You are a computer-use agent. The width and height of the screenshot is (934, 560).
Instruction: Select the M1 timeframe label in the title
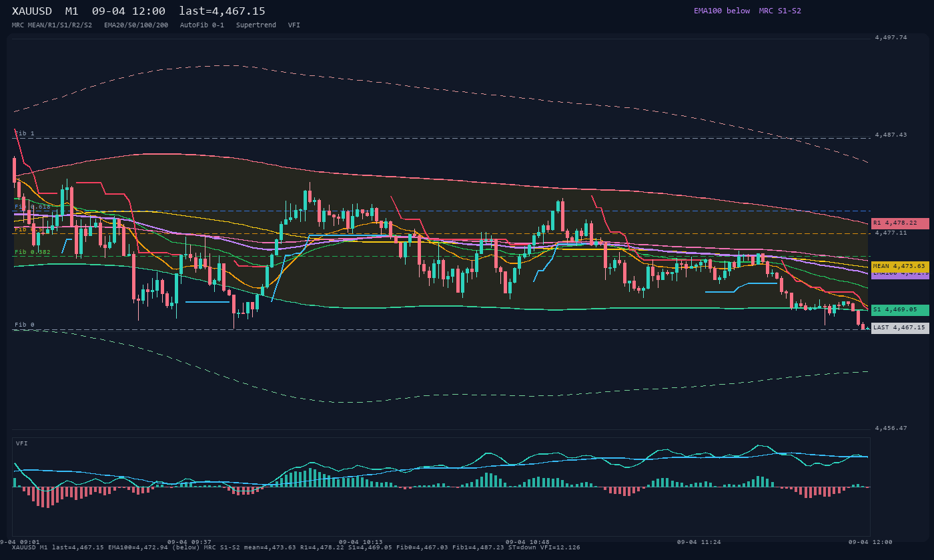coord(72,11)
